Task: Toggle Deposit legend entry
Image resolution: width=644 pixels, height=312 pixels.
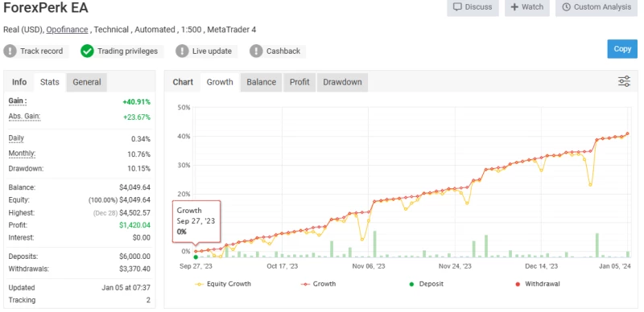Action: point(426,284)
